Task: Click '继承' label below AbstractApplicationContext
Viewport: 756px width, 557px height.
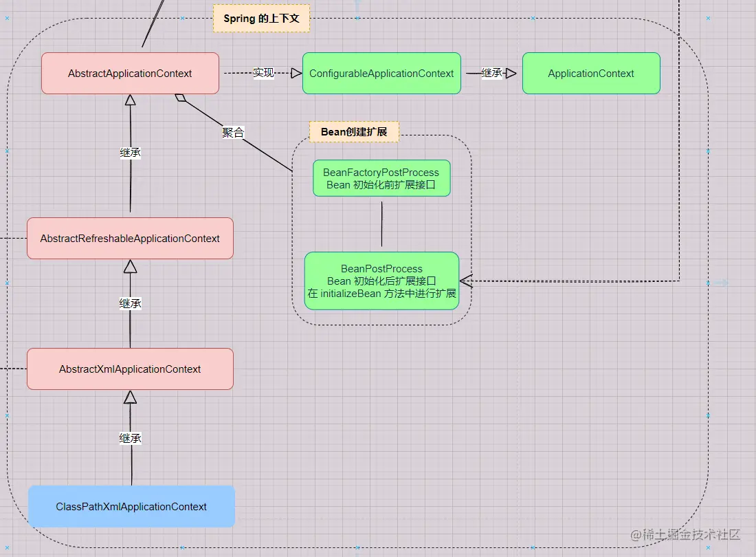Action: point(130,153)
